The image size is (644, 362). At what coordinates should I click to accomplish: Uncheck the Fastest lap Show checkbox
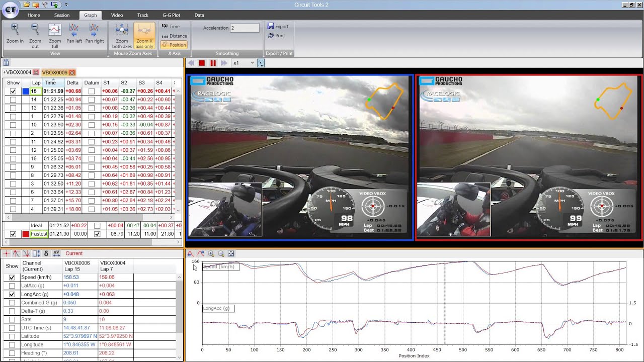[13, 234]
